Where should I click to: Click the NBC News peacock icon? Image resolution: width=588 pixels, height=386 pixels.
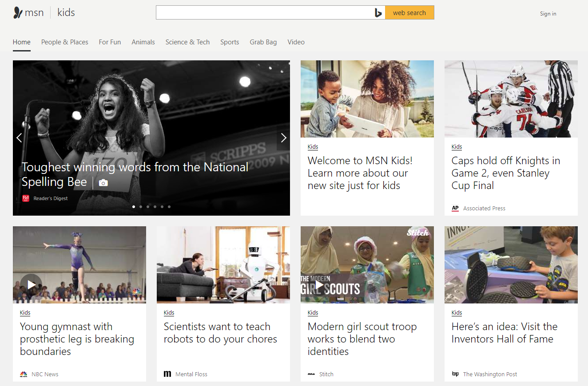pyautogui.click(x=24, y=374)
